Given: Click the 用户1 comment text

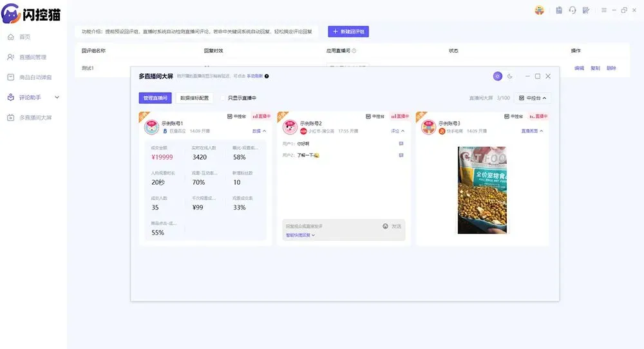Looking at the screenshot, I should point(303,144).
